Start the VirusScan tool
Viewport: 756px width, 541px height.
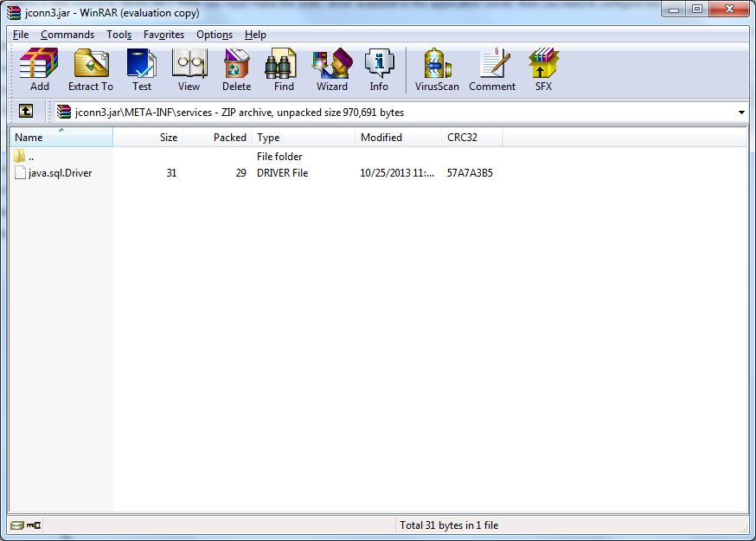pos(437,69)
